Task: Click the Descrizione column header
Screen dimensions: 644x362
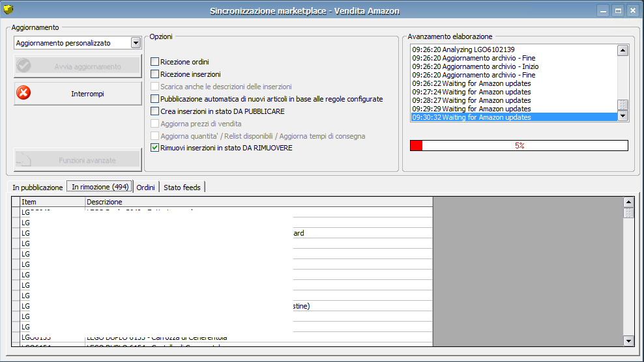Action: coord(259,202)
